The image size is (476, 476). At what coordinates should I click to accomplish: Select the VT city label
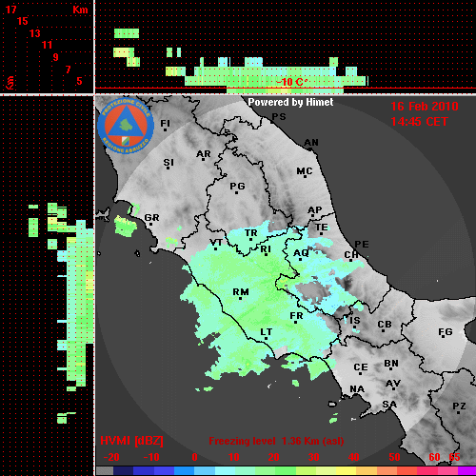[x=216, y=243]
